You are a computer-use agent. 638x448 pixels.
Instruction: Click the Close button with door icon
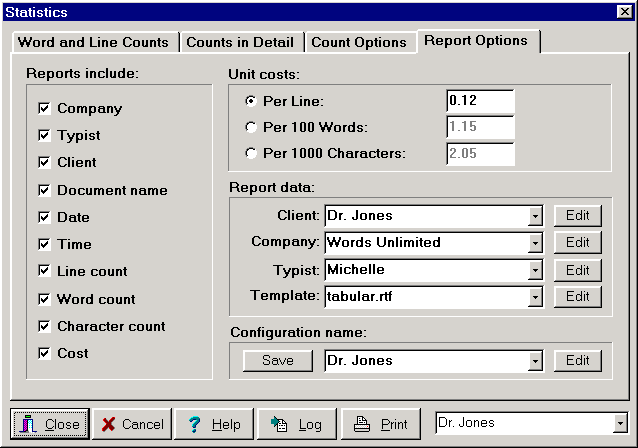pos(50,424)
